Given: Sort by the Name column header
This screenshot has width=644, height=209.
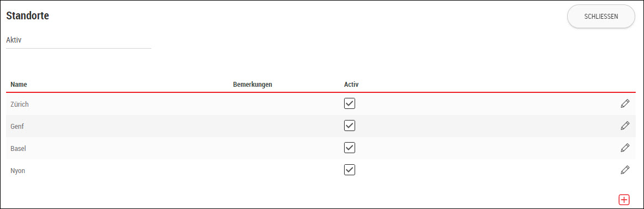Looking at the screenshot, I should [19, 85].
